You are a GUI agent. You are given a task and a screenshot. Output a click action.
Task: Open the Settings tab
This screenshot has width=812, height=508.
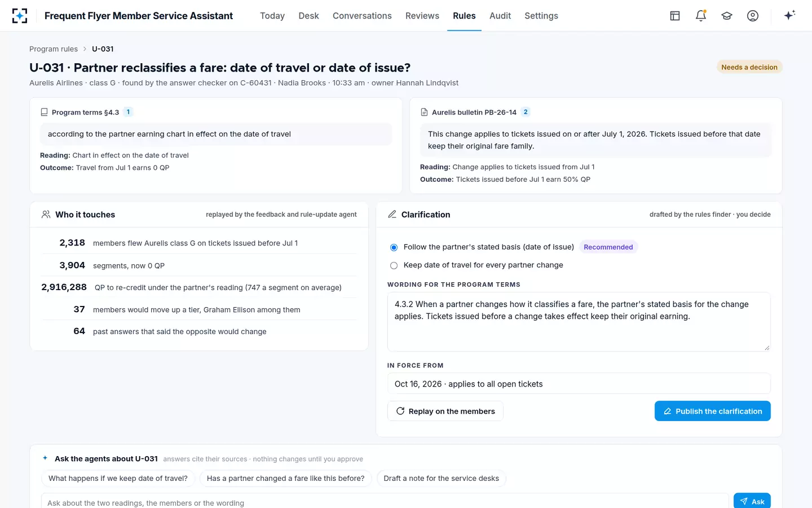click(541, 16)
